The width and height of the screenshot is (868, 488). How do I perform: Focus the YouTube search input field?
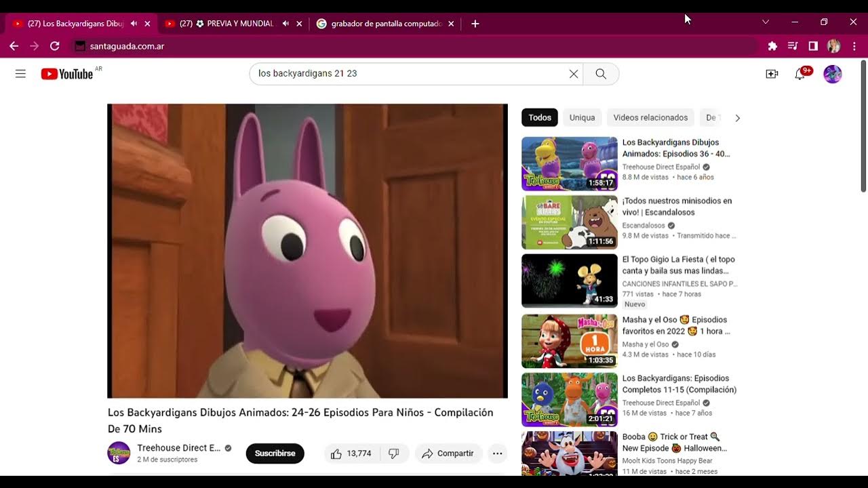[x=410, y=74]
